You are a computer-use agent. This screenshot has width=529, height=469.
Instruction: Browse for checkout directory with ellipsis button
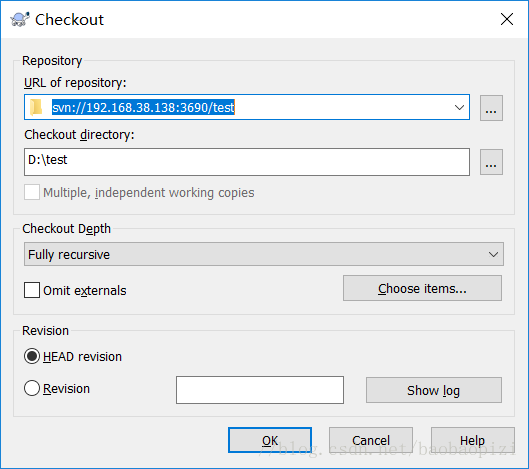tap(491, 162)
